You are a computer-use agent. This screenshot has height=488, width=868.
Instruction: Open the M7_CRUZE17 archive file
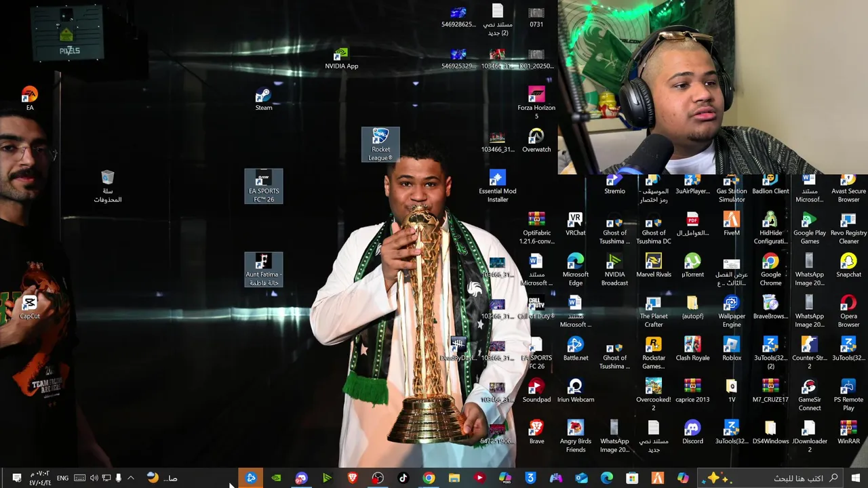pos(770,391)
